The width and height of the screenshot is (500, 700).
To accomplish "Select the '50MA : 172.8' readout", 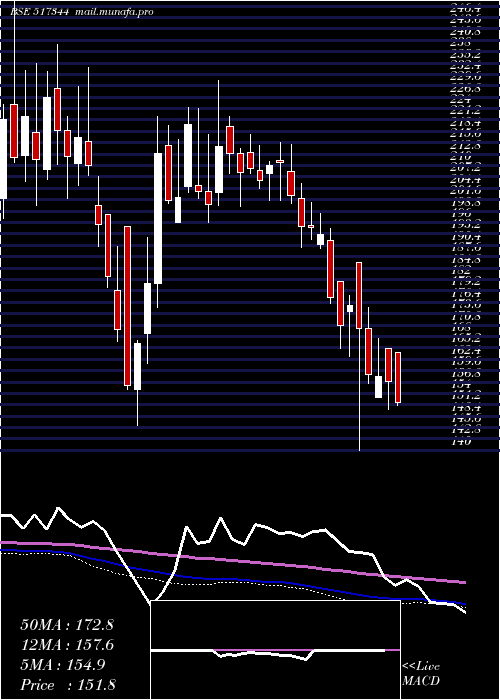I will point(67,625).
